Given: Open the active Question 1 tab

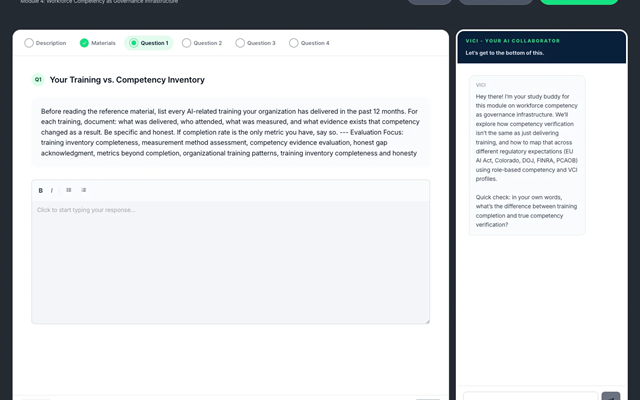Looking at the screenshot, I should tap(149, 43).
